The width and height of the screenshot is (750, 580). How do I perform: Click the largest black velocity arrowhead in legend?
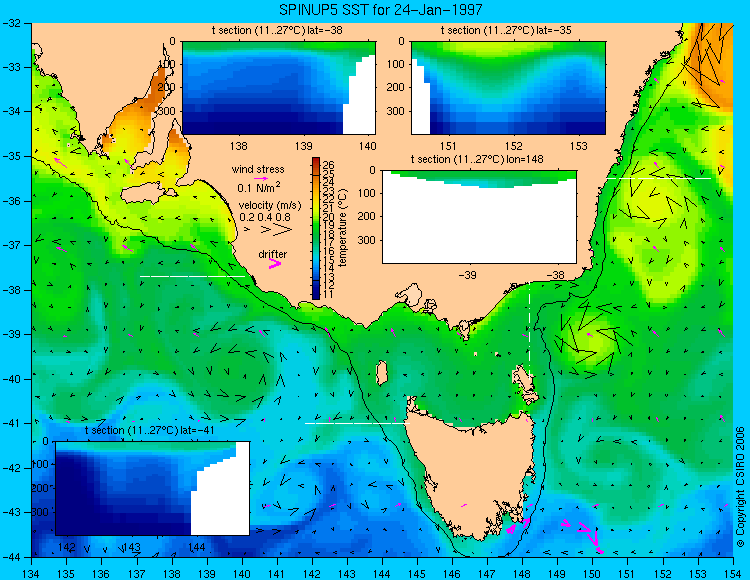[x=282, y=230]
